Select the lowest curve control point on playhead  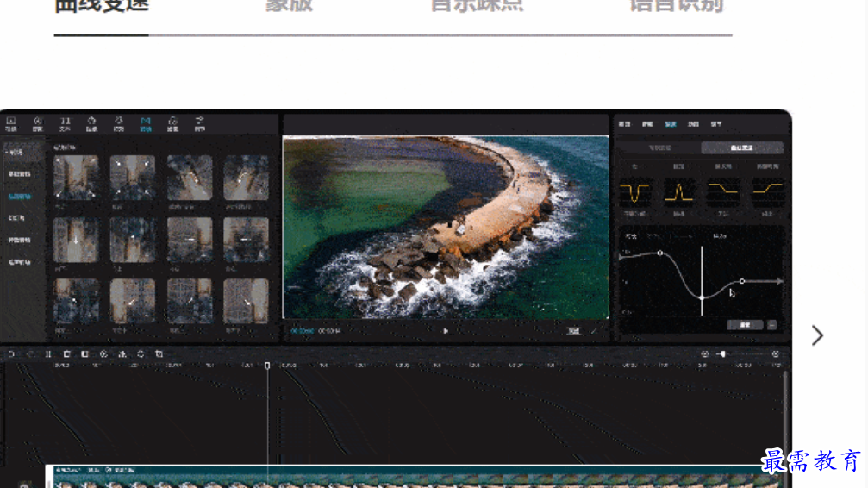[x=702, y=298]
